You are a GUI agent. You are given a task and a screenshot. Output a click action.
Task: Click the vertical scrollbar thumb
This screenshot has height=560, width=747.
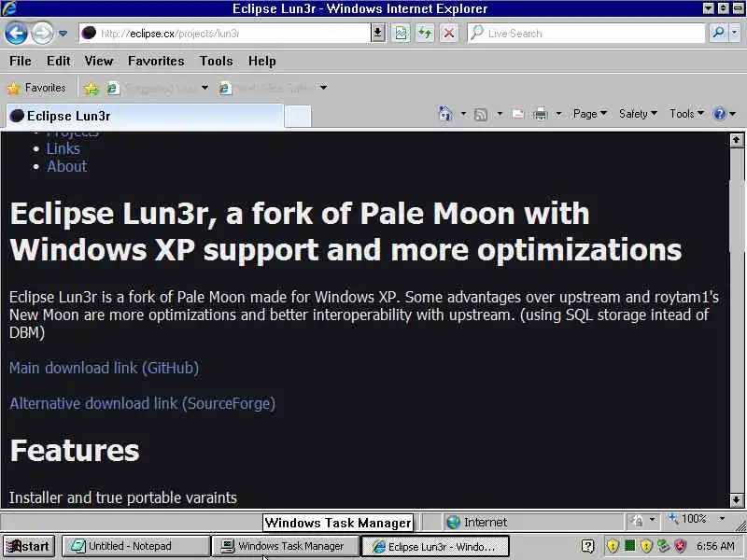736,217
